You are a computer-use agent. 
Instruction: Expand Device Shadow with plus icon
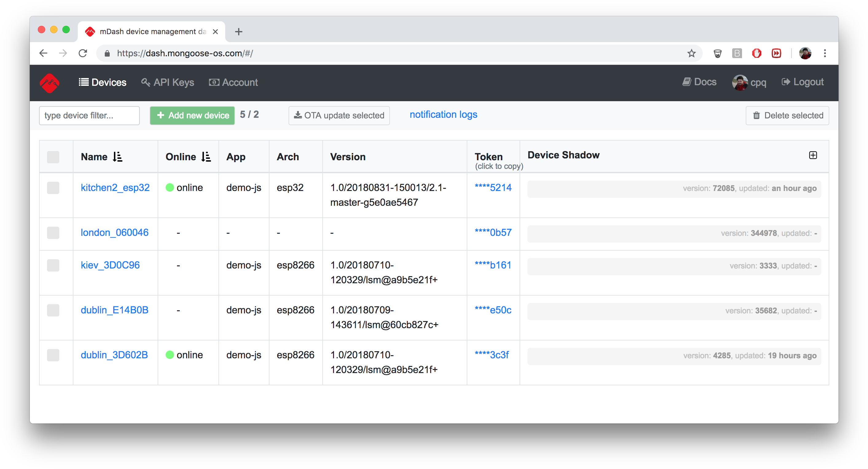pyautogui.click(x=813, y=155)
